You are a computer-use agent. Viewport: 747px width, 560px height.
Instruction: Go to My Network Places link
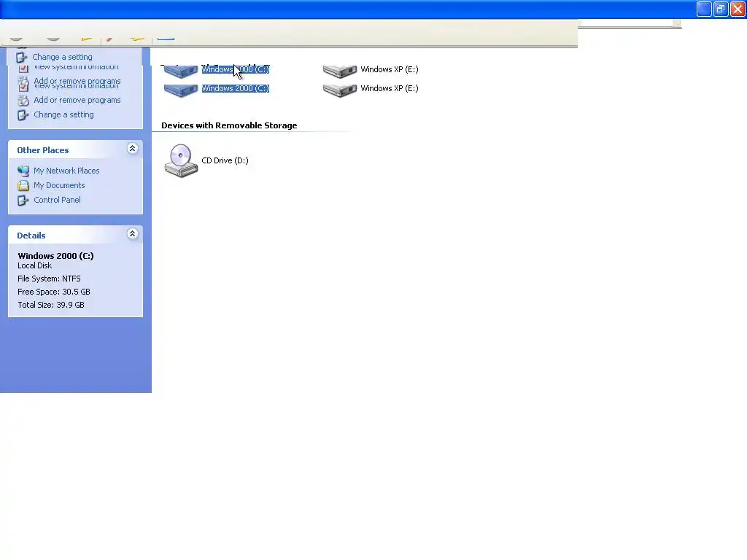66,171
